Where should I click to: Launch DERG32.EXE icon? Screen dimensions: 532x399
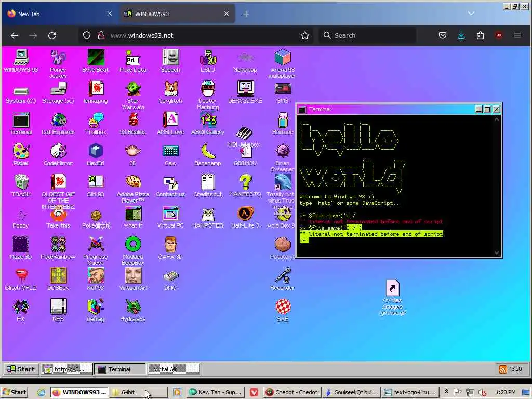click(x=245, y=92)
